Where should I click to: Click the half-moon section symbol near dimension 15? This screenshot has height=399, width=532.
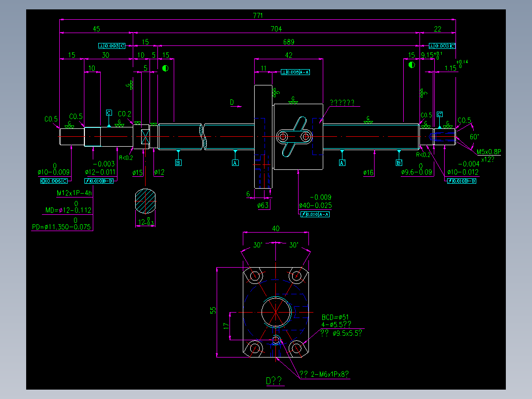[165, 68]
